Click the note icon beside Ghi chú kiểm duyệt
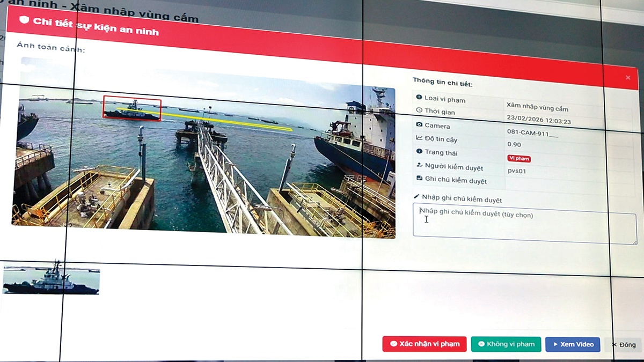The width and height of the screenshot is (644, 362). click(x=420, y=179)
